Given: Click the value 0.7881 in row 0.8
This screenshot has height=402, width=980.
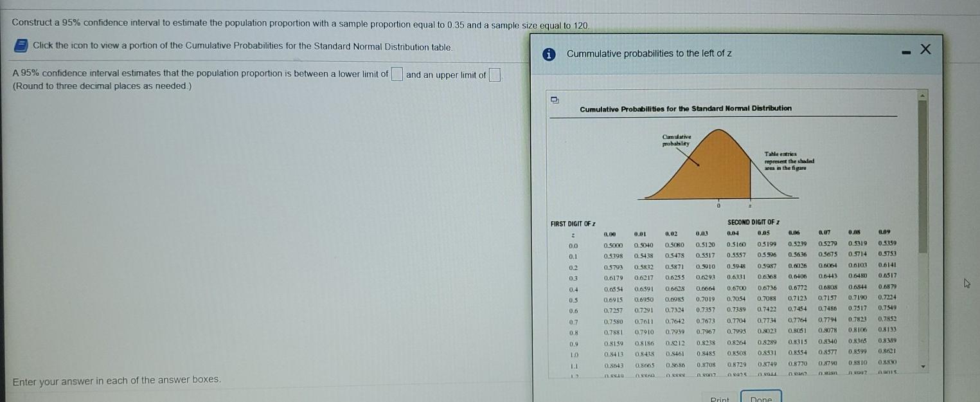Looking at the screenshot, I should tap(614, 333).
